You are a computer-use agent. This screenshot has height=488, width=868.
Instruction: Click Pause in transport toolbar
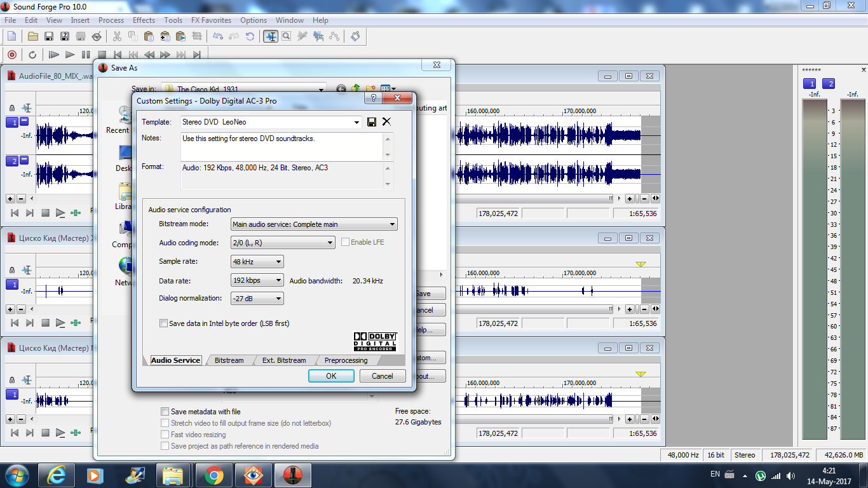tap(86, 55)
